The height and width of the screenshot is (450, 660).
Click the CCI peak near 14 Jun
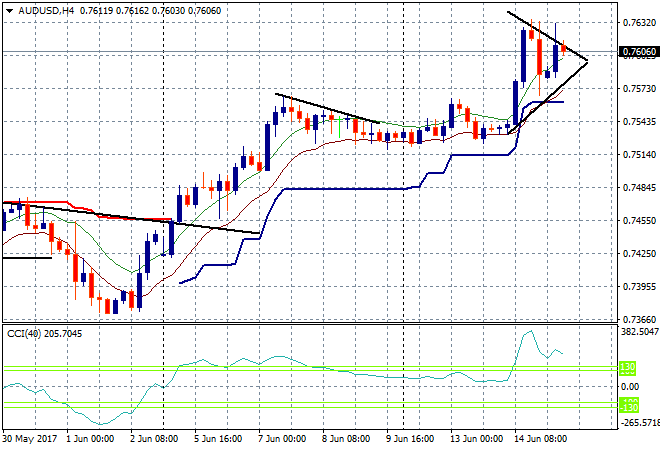530,332
